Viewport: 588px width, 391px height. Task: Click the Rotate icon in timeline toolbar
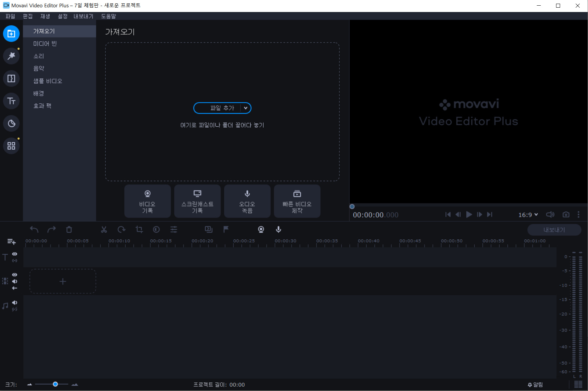(122, 229)
